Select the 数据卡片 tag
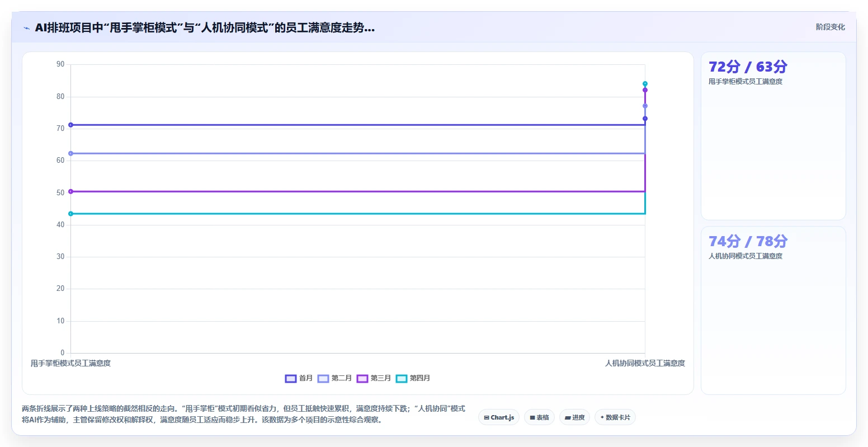 tap(615, 417)
